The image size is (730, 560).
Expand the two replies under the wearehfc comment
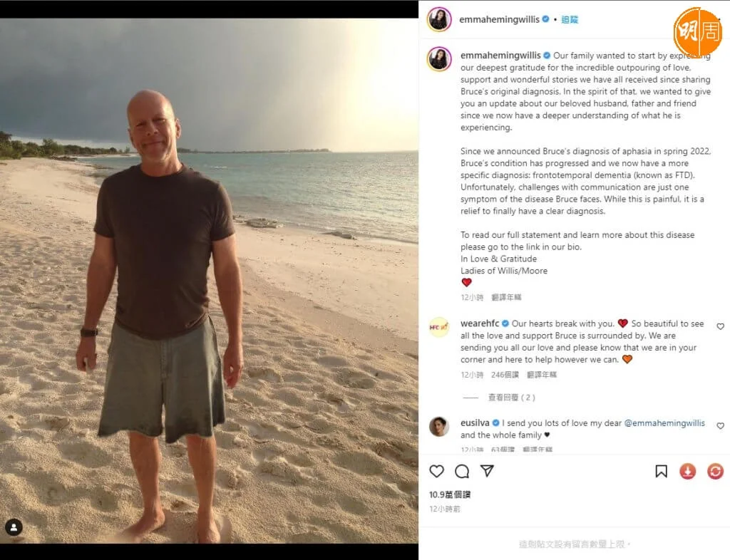[x=512, y=398]
